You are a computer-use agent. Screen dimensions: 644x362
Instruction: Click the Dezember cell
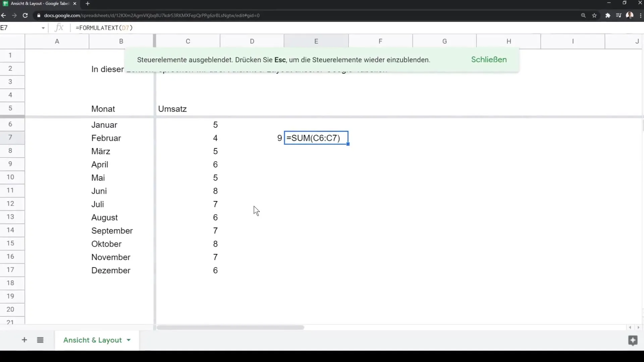coord(121,270)
